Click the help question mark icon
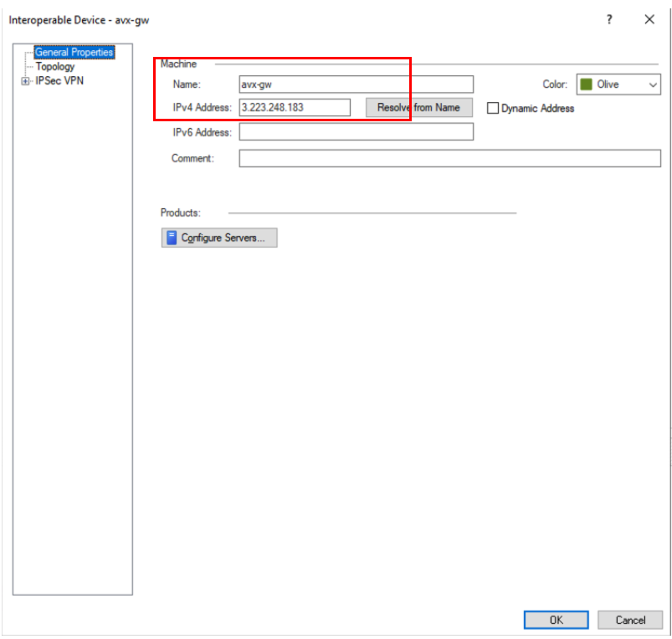The width and height of the screenshot is (672, 639). 609,20
